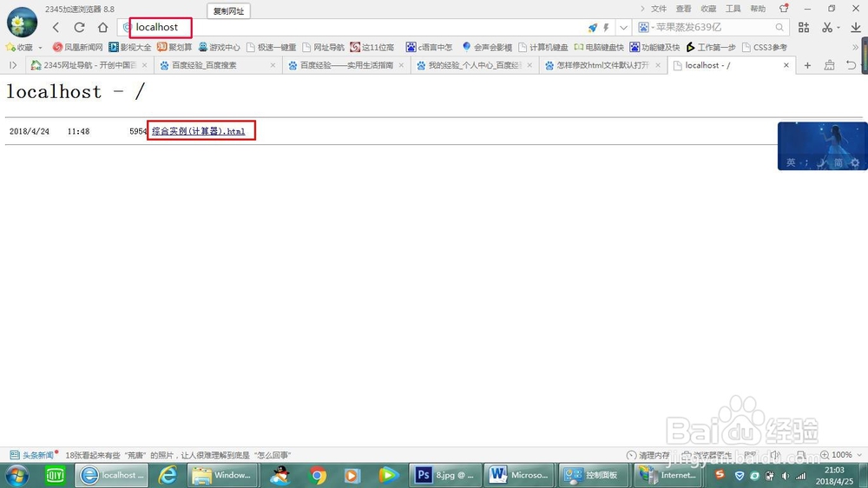Launch Internet Explorer from the taskbar
Viewport: 868px width, 488px height.
click(x=168, y=475)
